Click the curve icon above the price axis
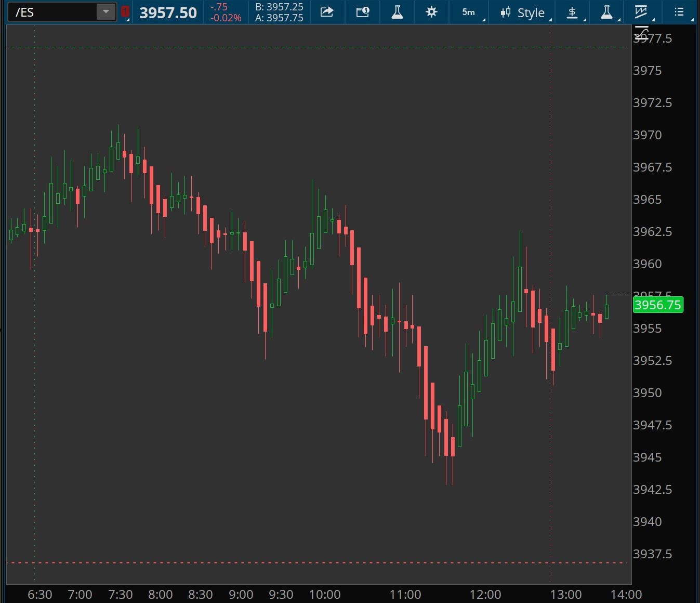The image size is (700, 603). point(642,33)
